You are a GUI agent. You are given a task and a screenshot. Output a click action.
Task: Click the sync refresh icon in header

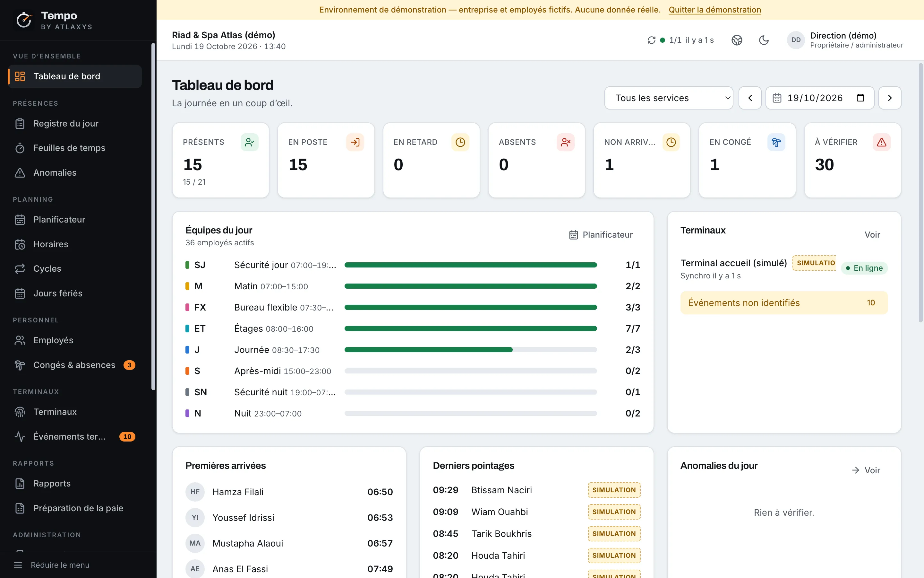(x=651, y=40)
